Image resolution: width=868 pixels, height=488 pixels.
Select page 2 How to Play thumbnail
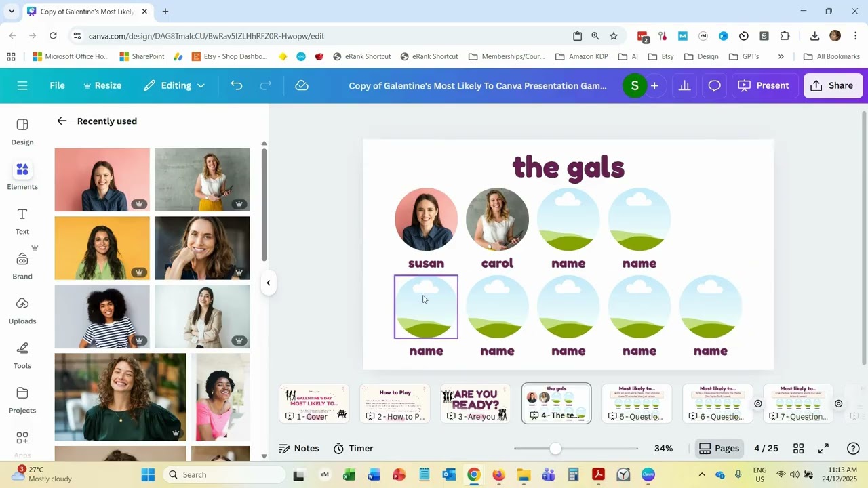pyautogui.click(x=395, y=403)
